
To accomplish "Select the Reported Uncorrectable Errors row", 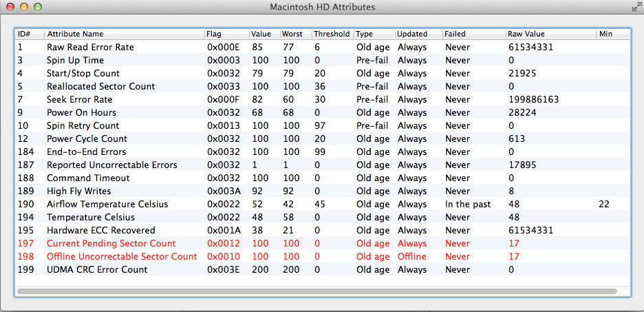I will click(323, 165).
